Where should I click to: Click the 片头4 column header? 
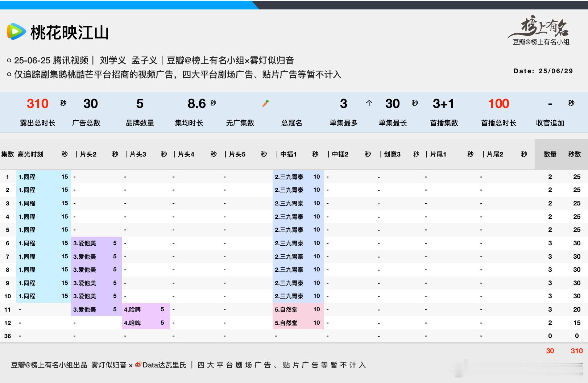[x=186, y=154]
